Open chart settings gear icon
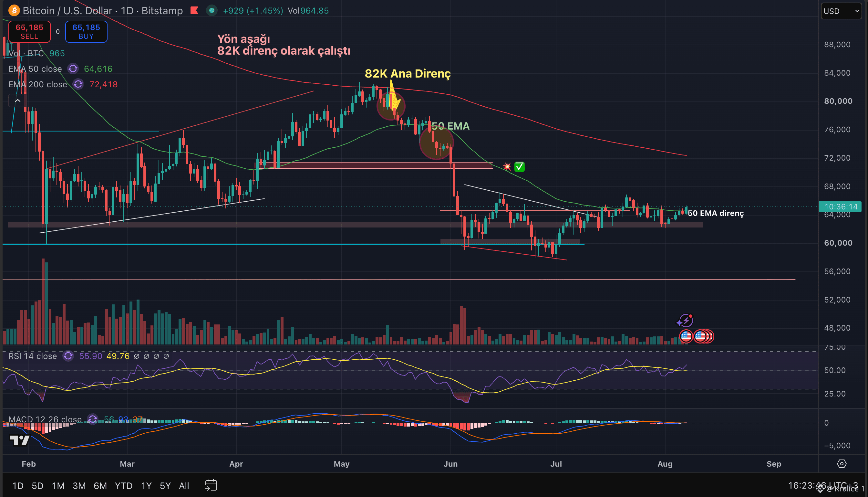Screen dimensions: 868x497 842,463
